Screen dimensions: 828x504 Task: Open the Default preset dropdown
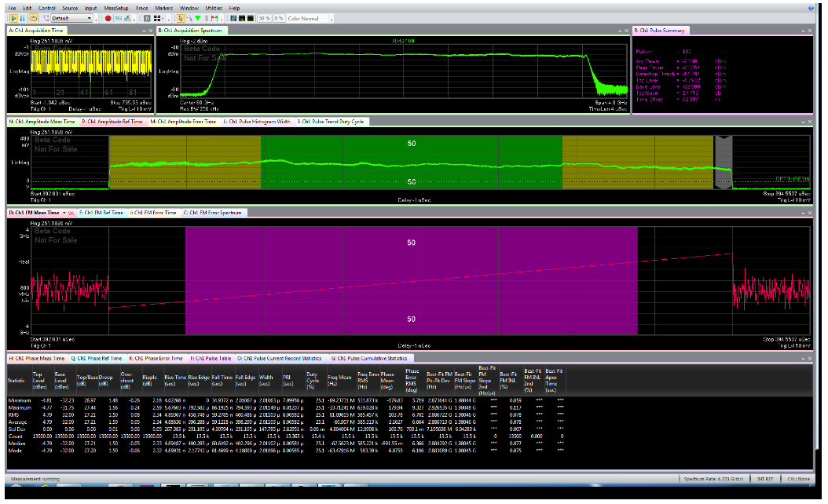tap(90, 18)
